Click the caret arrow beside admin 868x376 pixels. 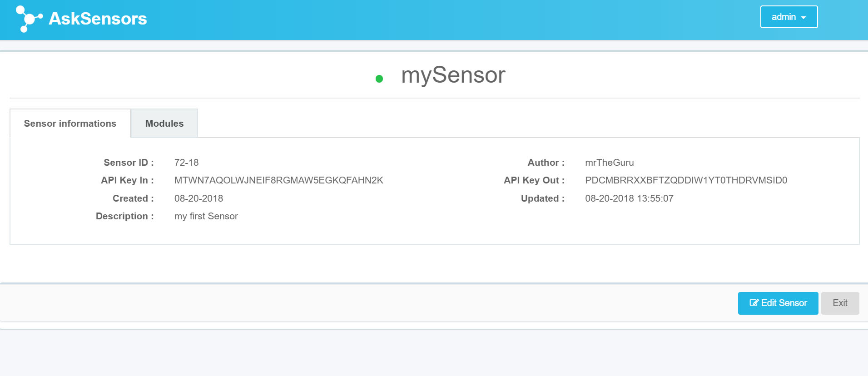[804, 18]
